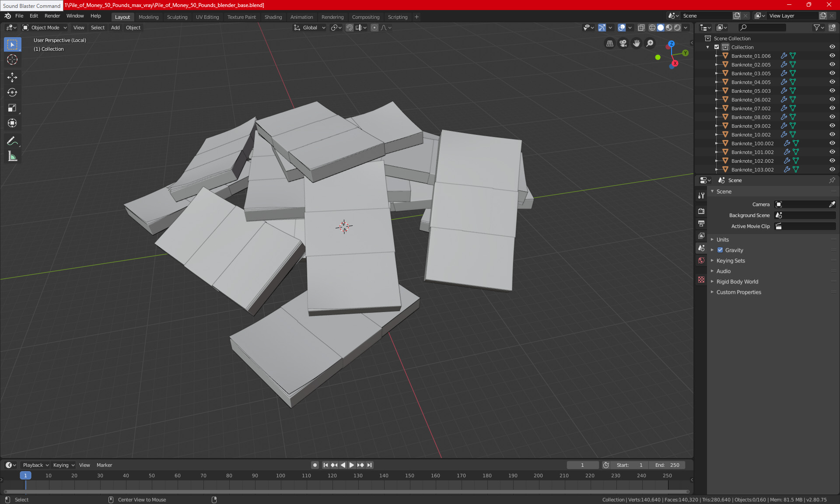Click the pan view hand icon

point(637,43)
